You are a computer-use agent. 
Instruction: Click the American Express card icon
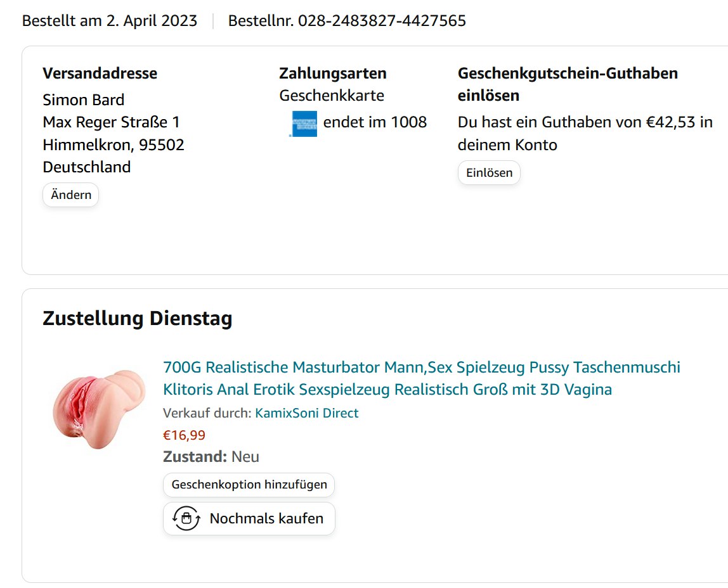tap(303, 123)
